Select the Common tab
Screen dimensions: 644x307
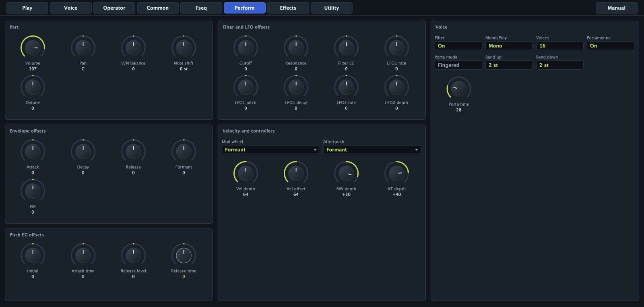pyautogui.click(x=158, y=8)
